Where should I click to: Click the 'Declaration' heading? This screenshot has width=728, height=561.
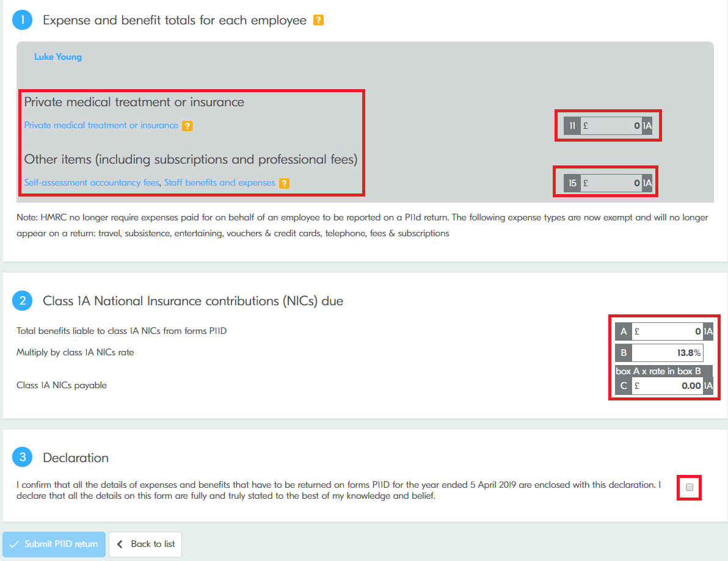pyautogui.click(x=76, y=457)
